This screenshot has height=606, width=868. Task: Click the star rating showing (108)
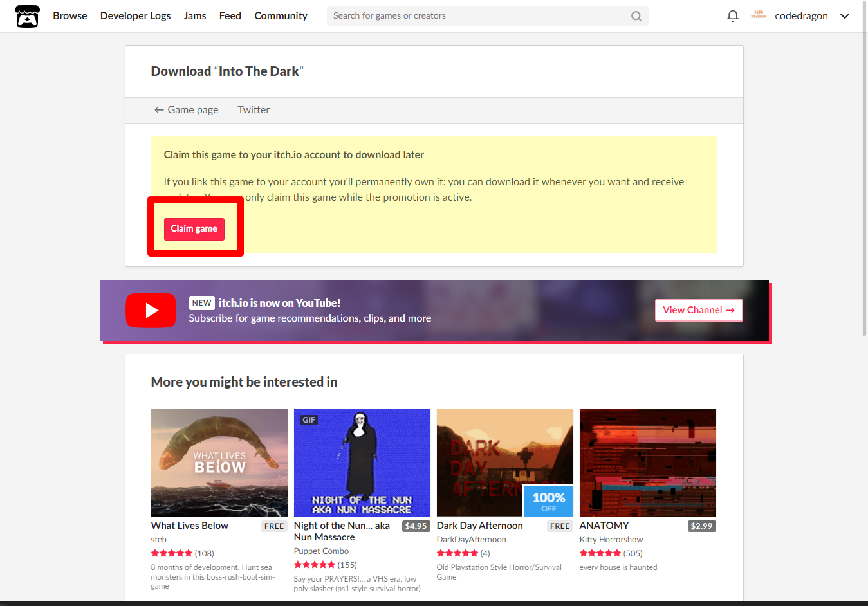coord(183,553)
